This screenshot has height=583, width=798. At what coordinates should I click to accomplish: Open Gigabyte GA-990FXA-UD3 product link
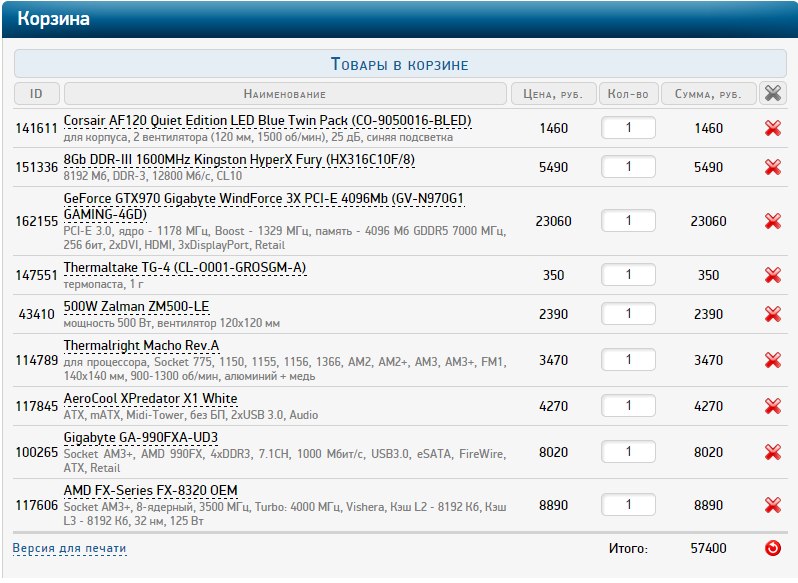coord(140,438)
